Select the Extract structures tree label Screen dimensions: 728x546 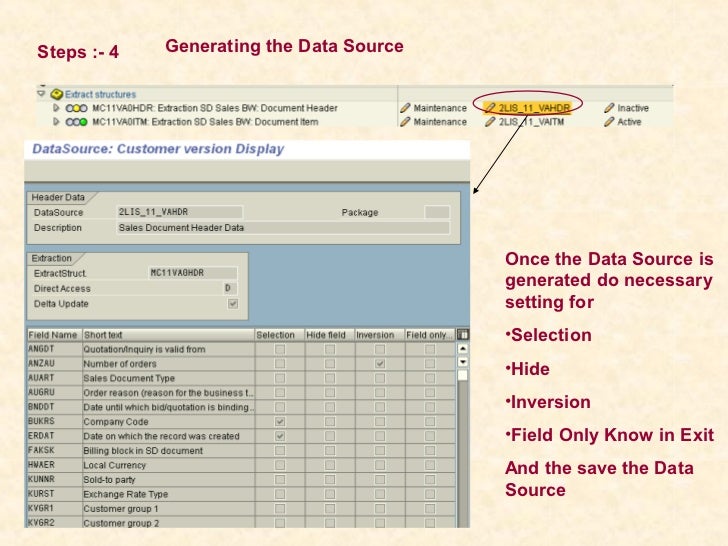tap(100, 94)
